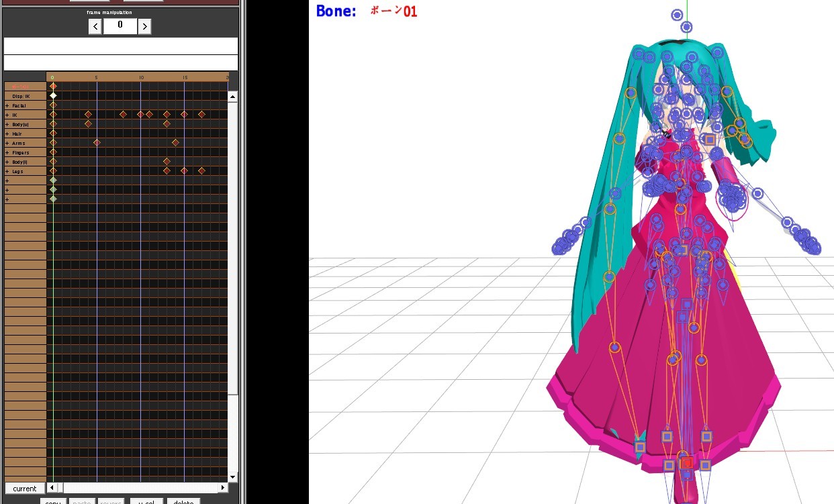Select the IK keyframe at frame 4
Screen dimensions: 834x504
[x=88, y=115]
